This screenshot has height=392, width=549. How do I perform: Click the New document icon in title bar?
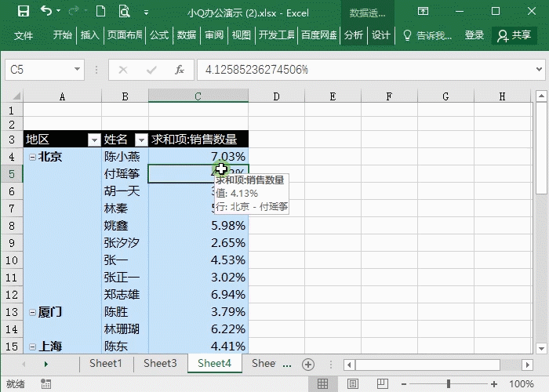pos(100,12)
